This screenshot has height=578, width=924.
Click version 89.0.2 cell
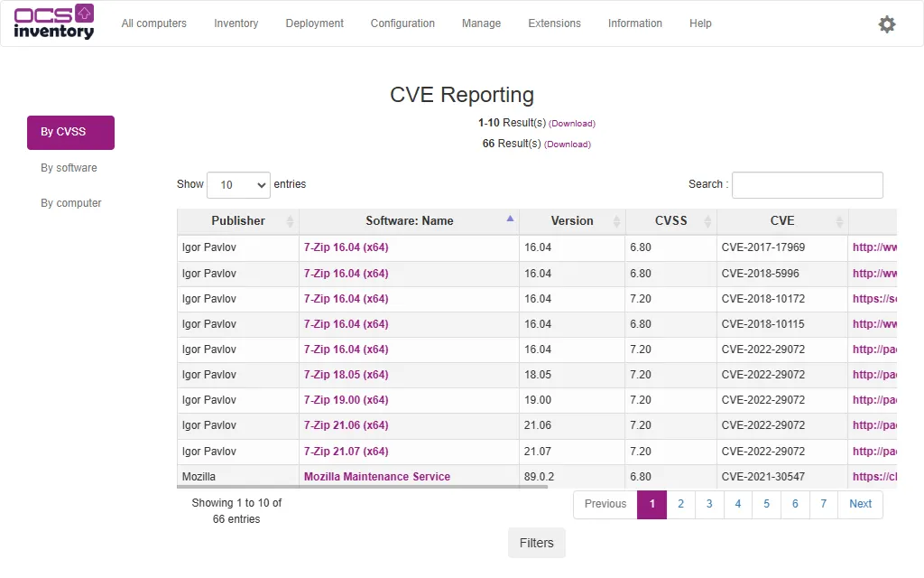coord(571,477)
